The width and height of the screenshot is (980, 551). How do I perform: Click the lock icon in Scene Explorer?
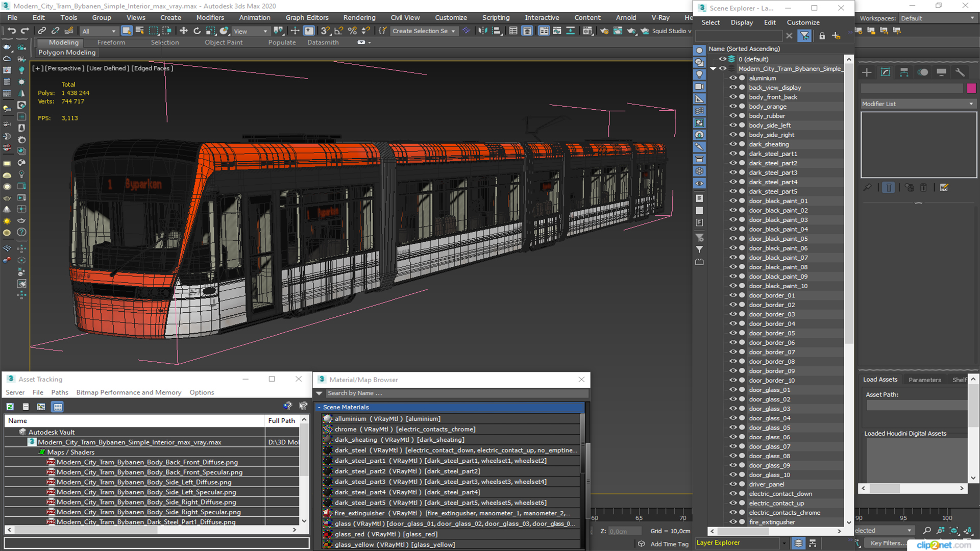pyautogui.click(x=822, y=36)
